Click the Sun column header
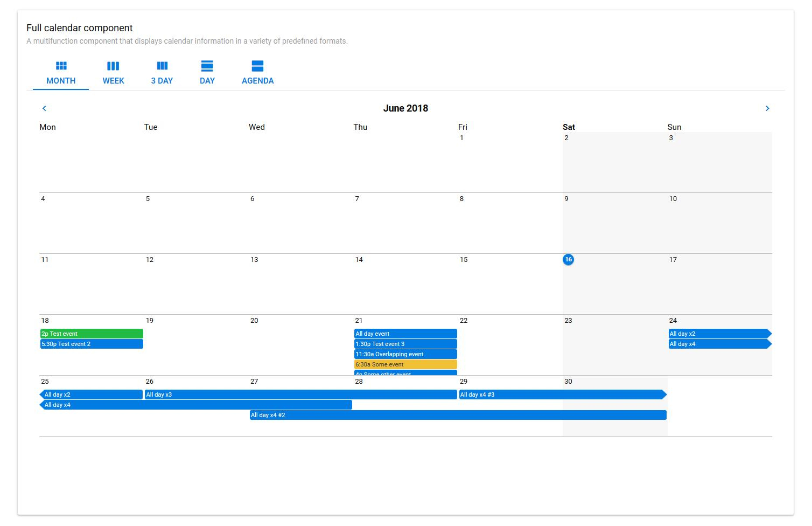The width and height of the screenshot is (812, 526). [x=674, y=127]
